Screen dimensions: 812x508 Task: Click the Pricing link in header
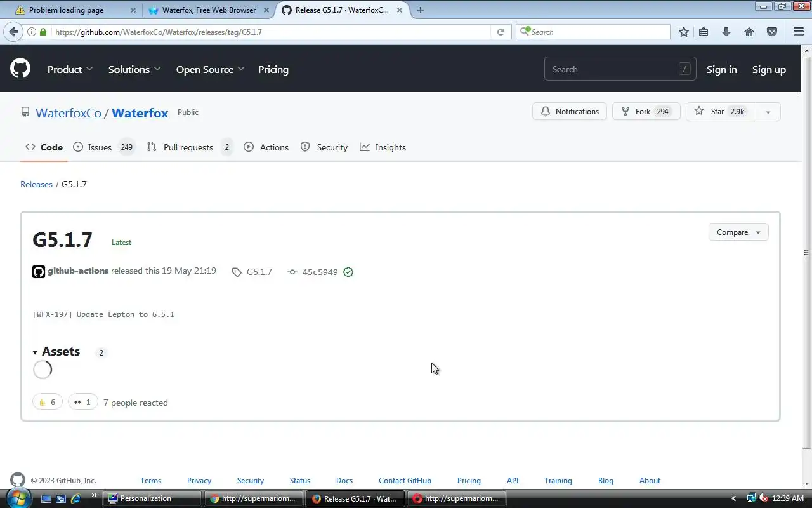coord(273,69)
